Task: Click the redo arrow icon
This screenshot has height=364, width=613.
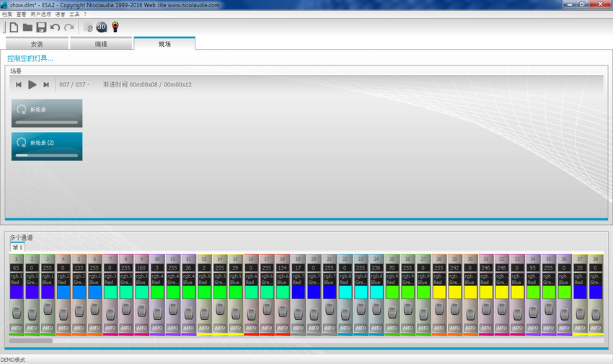Action: click(69, 27)
